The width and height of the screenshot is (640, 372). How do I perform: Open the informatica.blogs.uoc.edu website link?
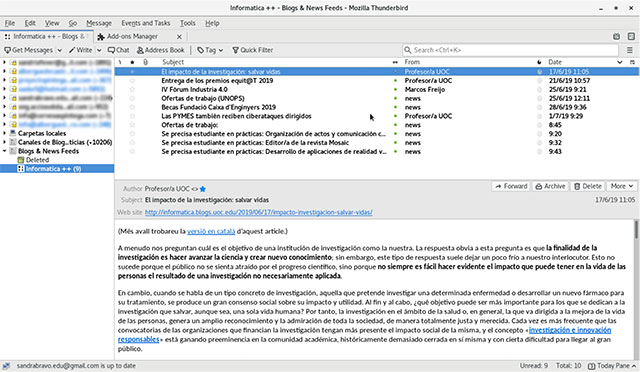point(258,212)
